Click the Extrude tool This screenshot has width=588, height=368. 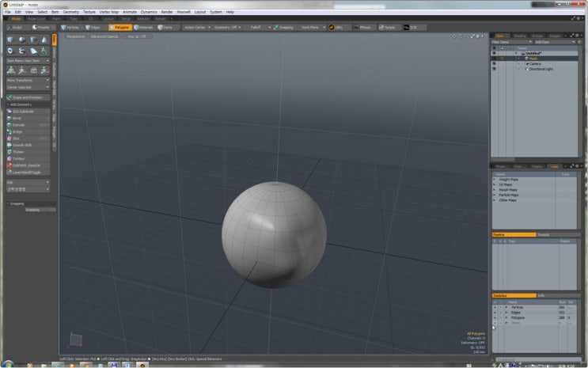(x=28, y=125)
